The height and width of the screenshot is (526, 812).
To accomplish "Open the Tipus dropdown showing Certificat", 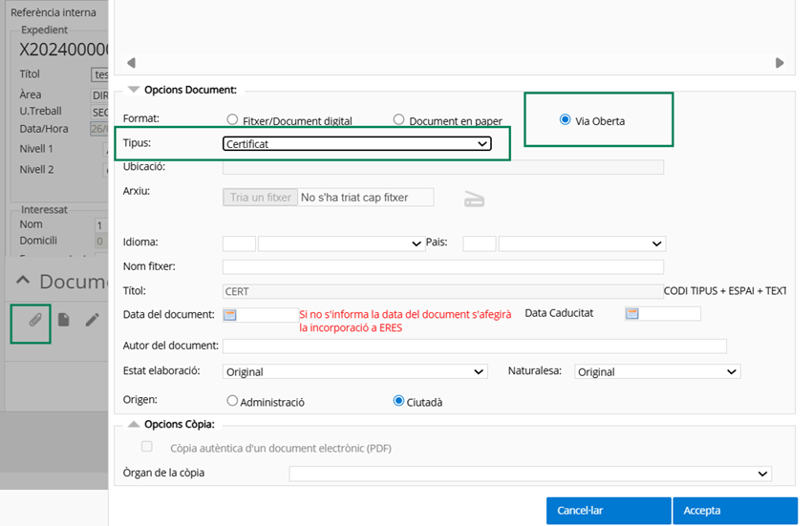I will tap(356, 144).
